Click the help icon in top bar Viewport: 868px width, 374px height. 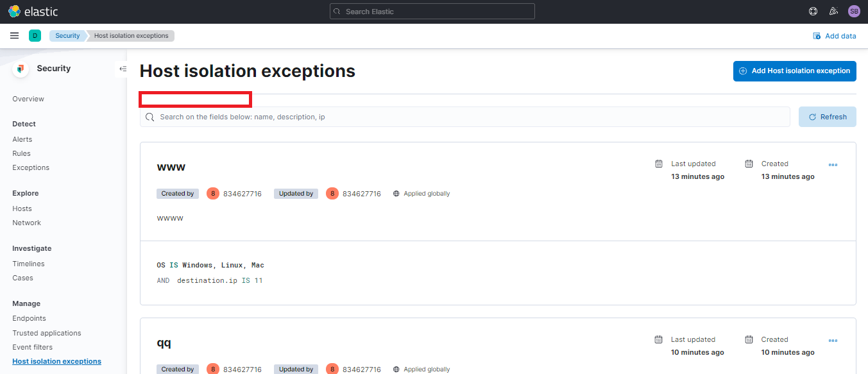click(813, 11)
